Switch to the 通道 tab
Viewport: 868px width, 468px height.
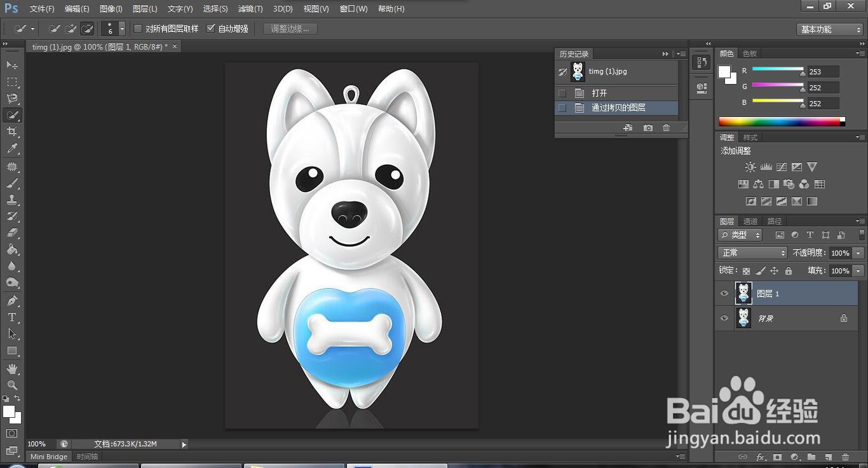click(x=750, y=221)
